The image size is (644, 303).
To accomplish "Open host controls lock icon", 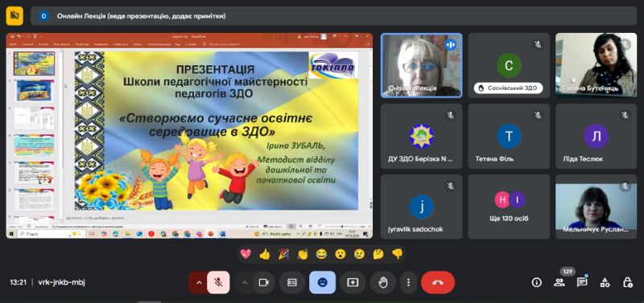I will tap(627, 282).
